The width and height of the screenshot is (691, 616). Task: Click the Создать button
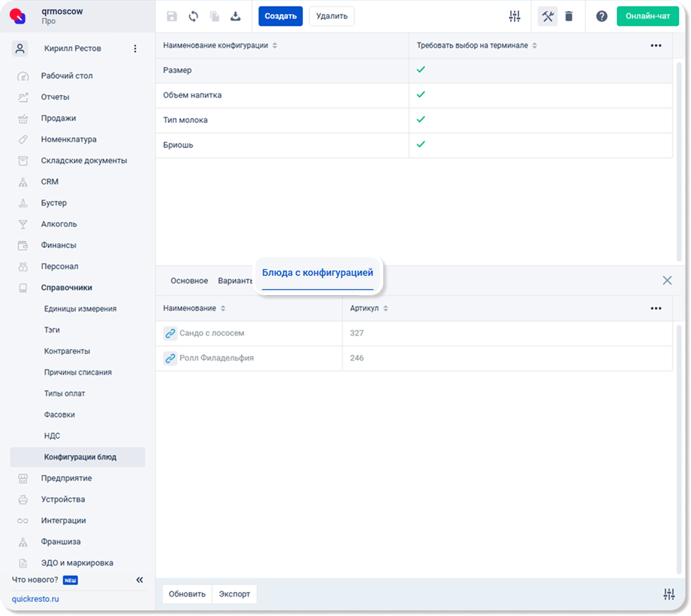pyautogui.click(x=280, y=16)
